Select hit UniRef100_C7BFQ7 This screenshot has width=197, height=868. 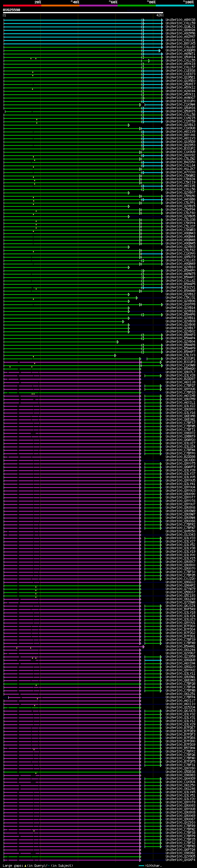click(x=180, y=386)
